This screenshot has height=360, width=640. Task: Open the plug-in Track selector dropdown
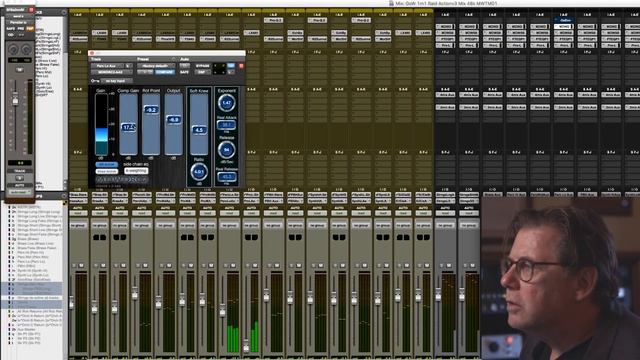click(107, 66)
